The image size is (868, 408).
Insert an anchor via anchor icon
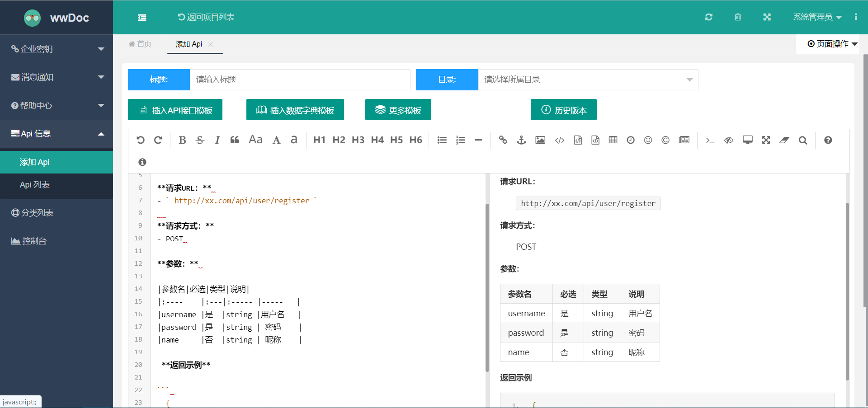(x=521, y=140)
